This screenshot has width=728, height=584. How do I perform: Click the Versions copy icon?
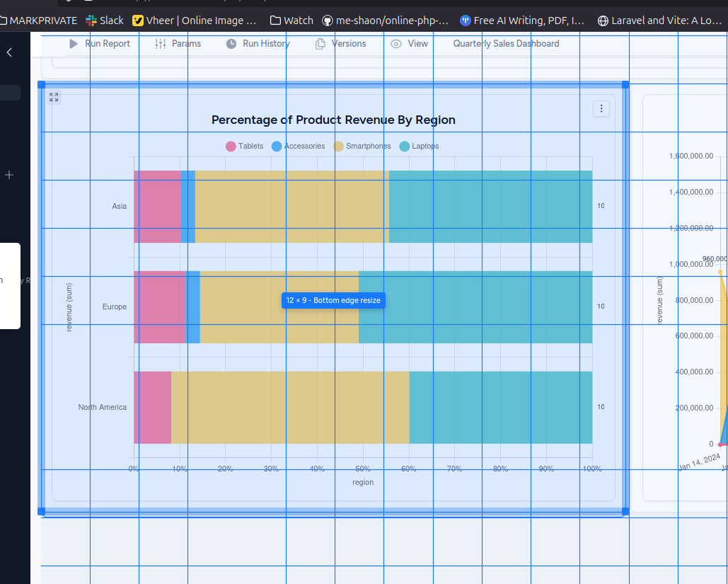coord(320,44)
